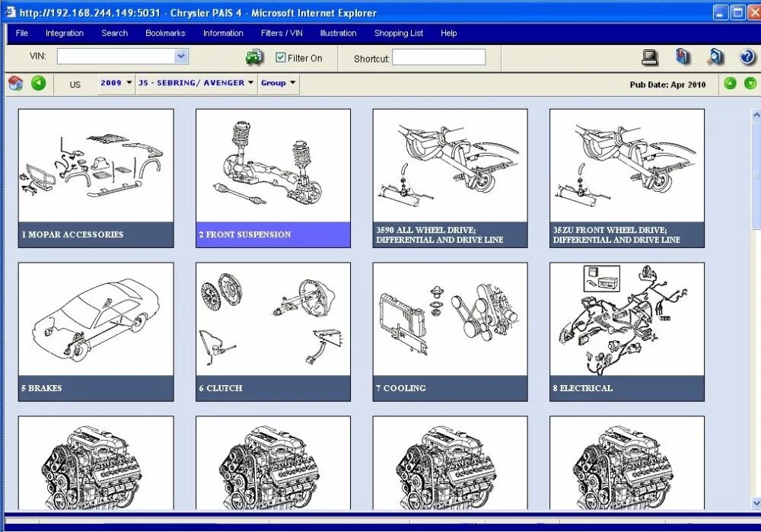Minimize the Internet Explorer window
The height and width of the screenshot is (532, 761).
click(x=720, y=12)
